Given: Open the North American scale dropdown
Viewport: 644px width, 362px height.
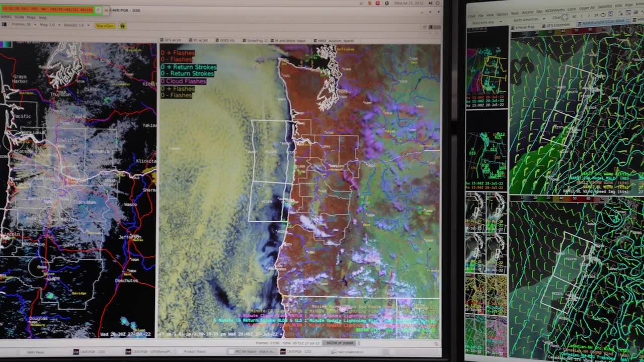Looking at the screenshot, I should point(529,19).
